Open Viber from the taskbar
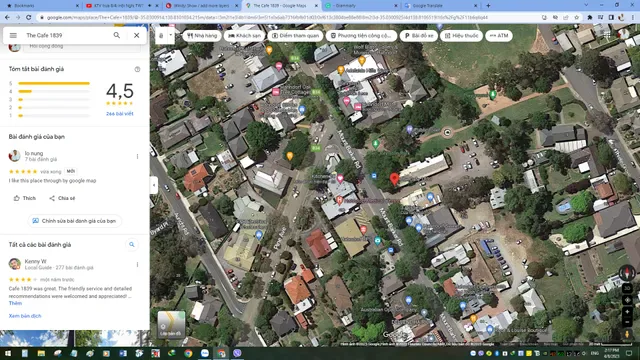 (x=237, y=353)
